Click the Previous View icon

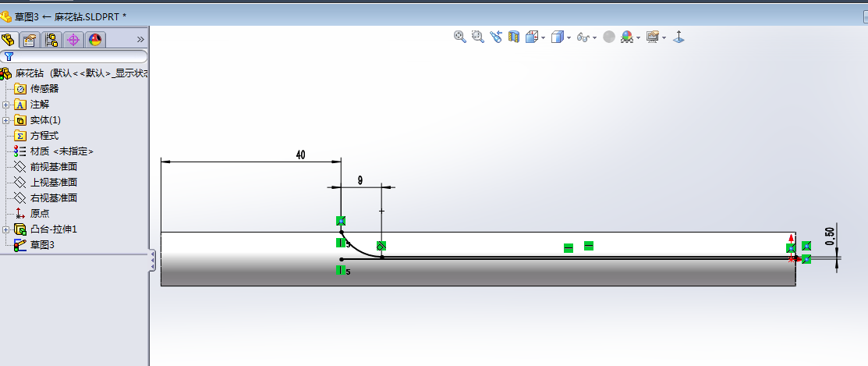[496, 37]
